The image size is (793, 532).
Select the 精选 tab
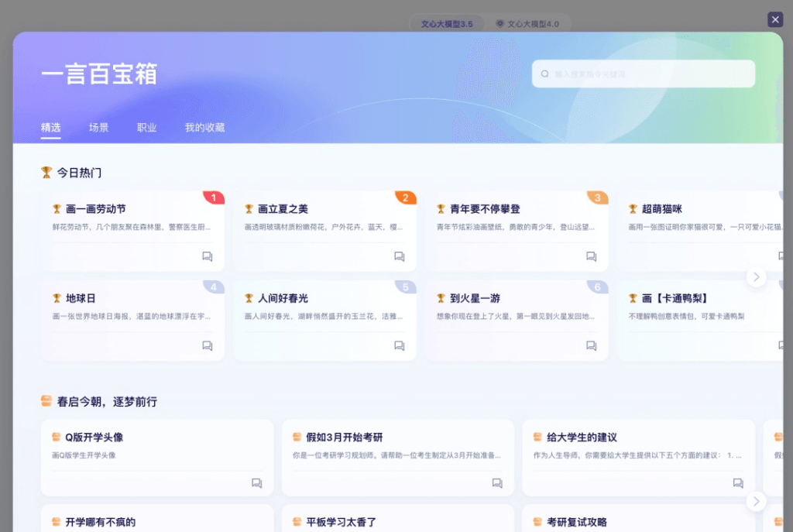coord(50,128)
